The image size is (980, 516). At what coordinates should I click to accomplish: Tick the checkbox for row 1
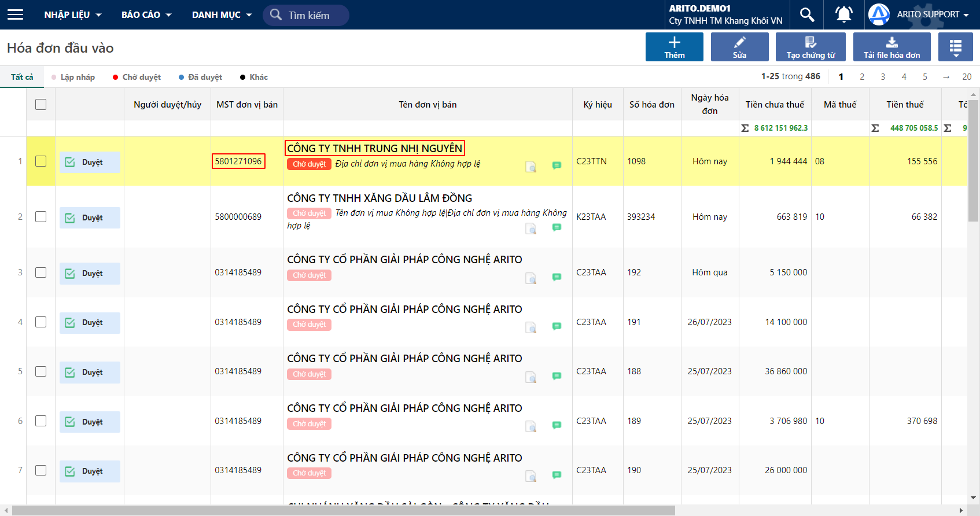click(40, 161)
